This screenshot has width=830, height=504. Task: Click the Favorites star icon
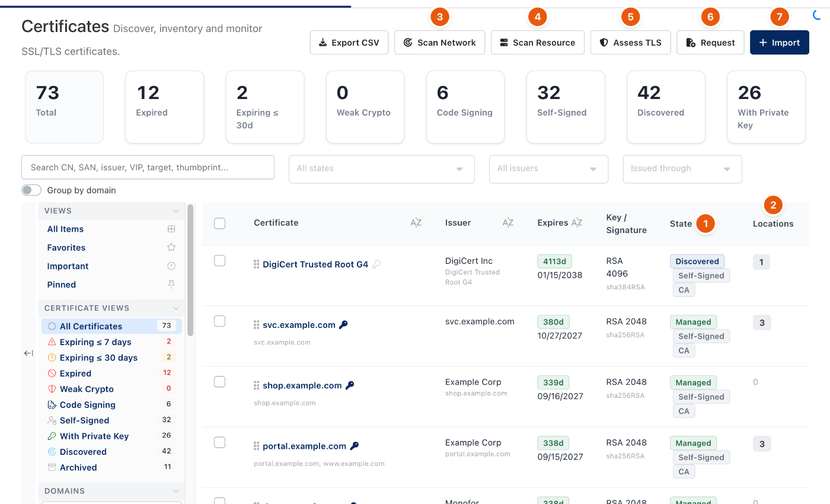pos(171,247)
